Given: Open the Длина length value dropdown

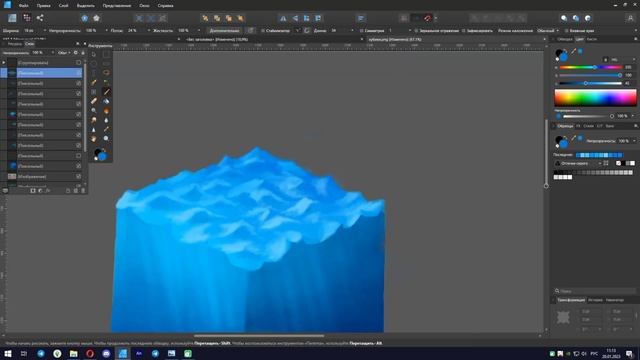Looking at the screenshot, I should coord(352,31).
